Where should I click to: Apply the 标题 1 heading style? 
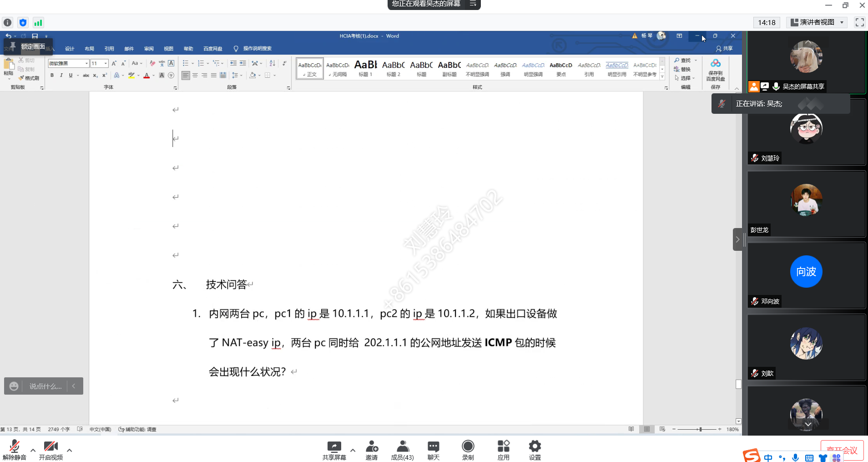(x=365, y=68)
